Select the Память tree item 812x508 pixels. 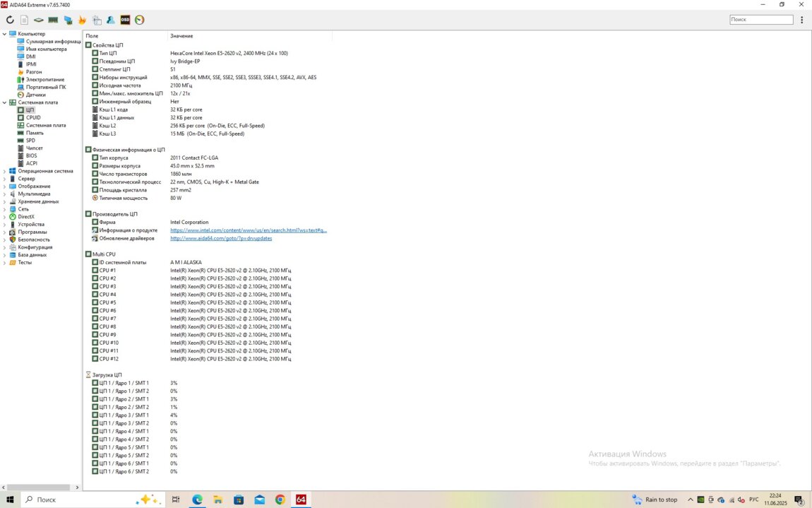click(35, 133)
